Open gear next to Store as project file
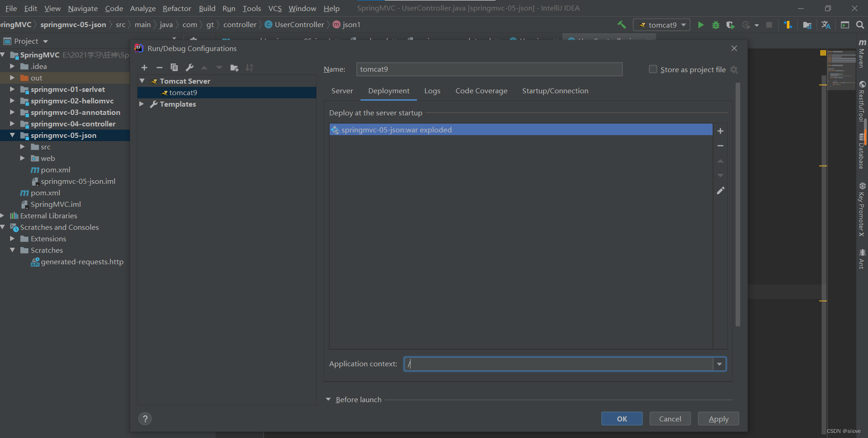 click(x=734, y=69)
